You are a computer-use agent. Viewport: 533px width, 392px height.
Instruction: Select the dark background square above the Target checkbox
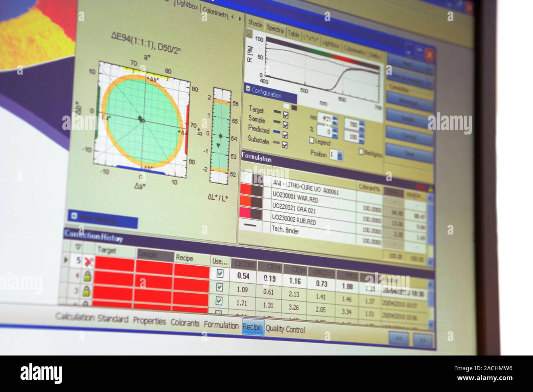[294, 107]
